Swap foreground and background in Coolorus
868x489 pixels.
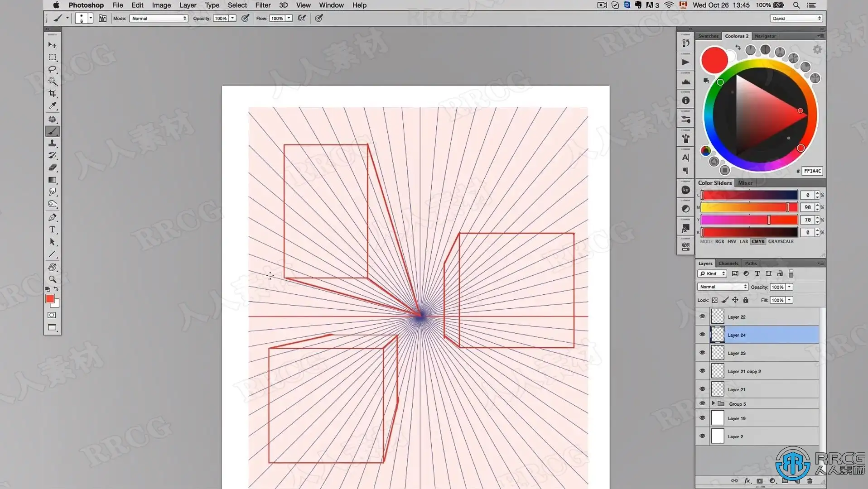pyautogui.click(x=738, y=48)
